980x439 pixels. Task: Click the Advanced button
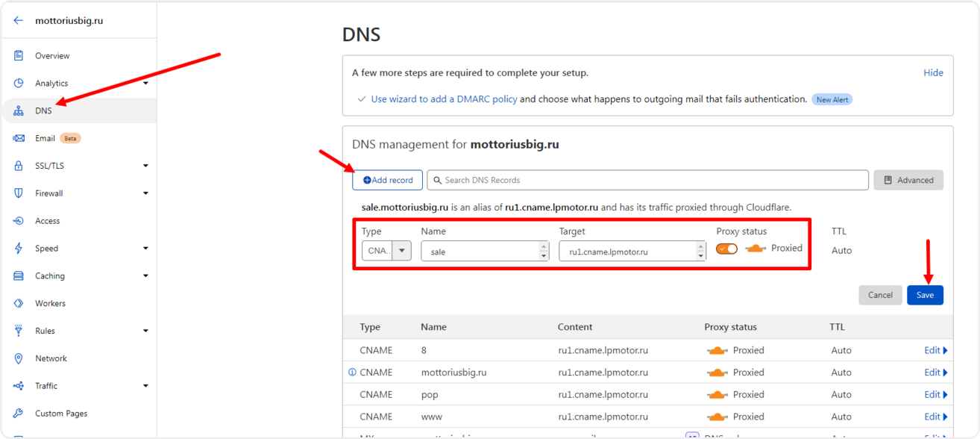click(x=908, y=180)
